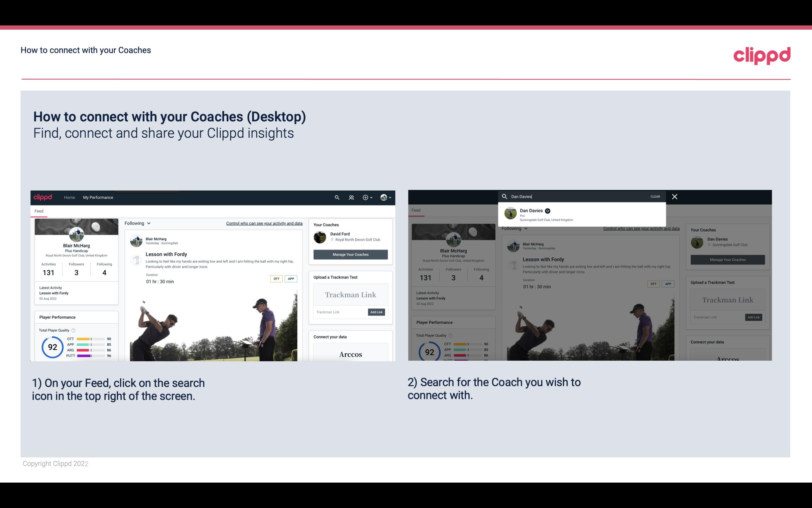The width and height of the screenshot is (812, 508).
Task: Click the Add Link button for Trackman
Action: tap(377, 312)
